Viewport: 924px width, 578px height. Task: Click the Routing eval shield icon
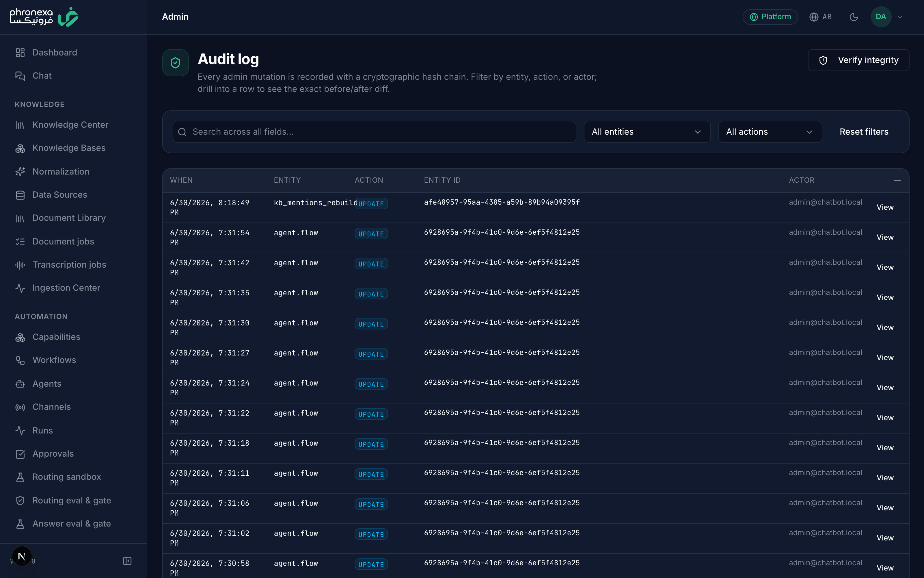20,500
